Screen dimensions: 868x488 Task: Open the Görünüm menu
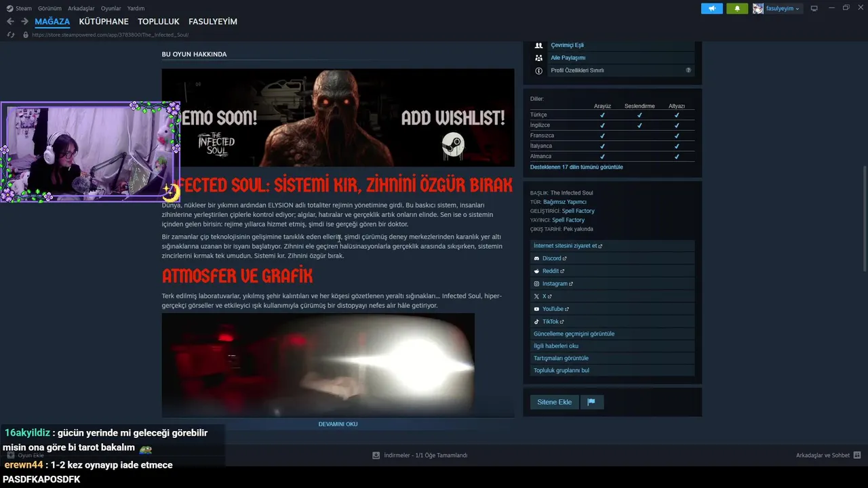tap(50, 9)
